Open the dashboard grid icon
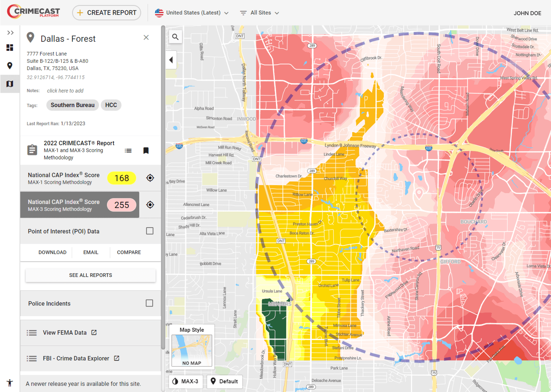This screenshot has width=551, height=392. [x=10, y=47]
